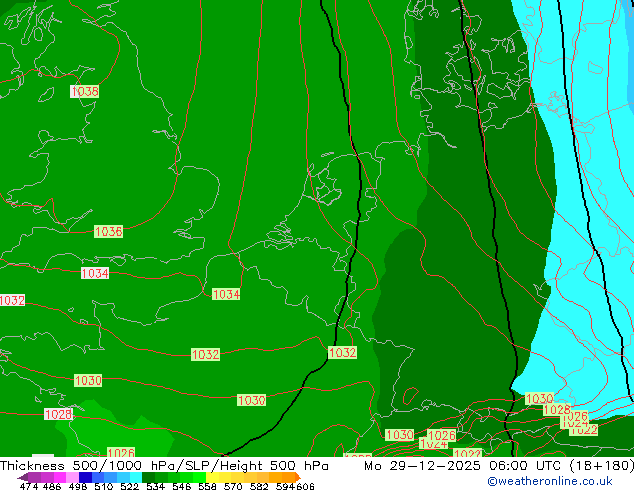Click the white 1032 label at map's left edge
Screen dimensions: 634x490
point(12,300)
